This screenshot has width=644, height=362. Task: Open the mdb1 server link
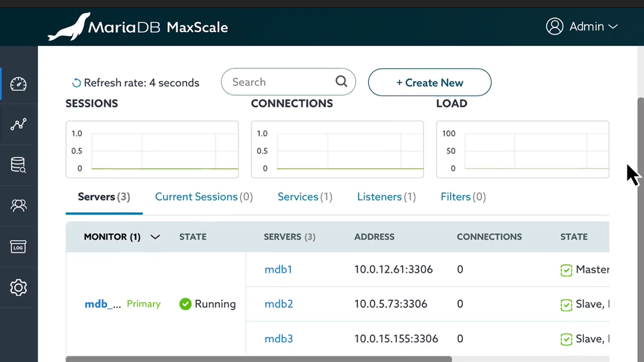(x=279, y=269)
